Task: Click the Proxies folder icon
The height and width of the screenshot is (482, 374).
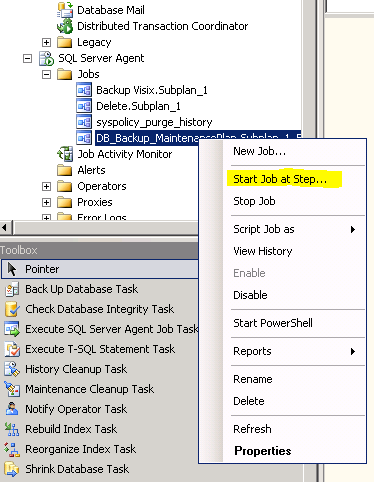Action: click(x=65, y=202)
